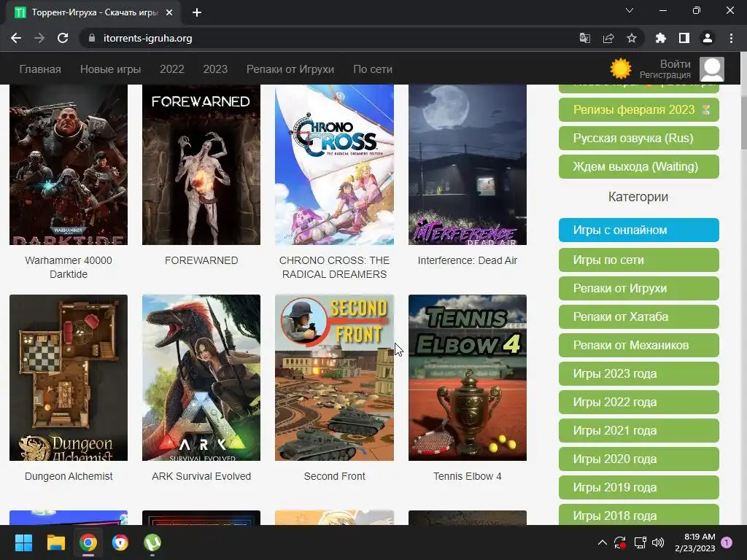Click the share page icon
The width and height of the screenshot is (747, 560).
click(608, 38)
